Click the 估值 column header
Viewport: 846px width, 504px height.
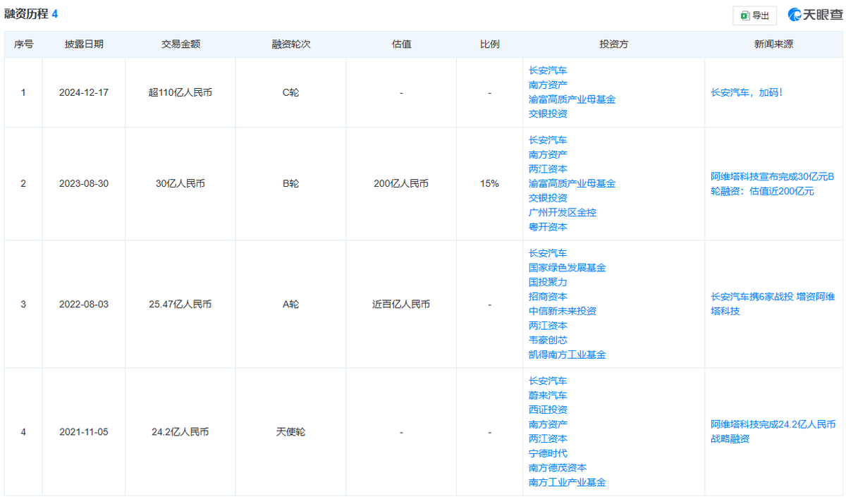pyautogui.click(x=401, y=44)
